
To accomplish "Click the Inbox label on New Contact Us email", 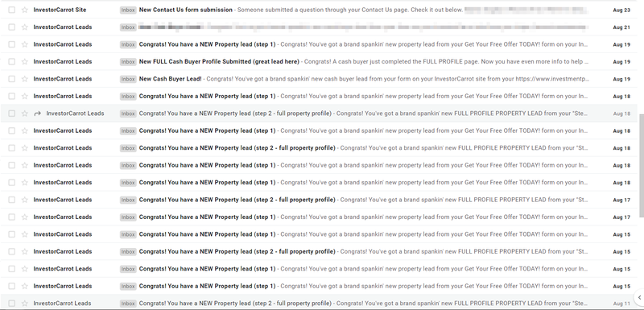I will [x=128, y=10].
